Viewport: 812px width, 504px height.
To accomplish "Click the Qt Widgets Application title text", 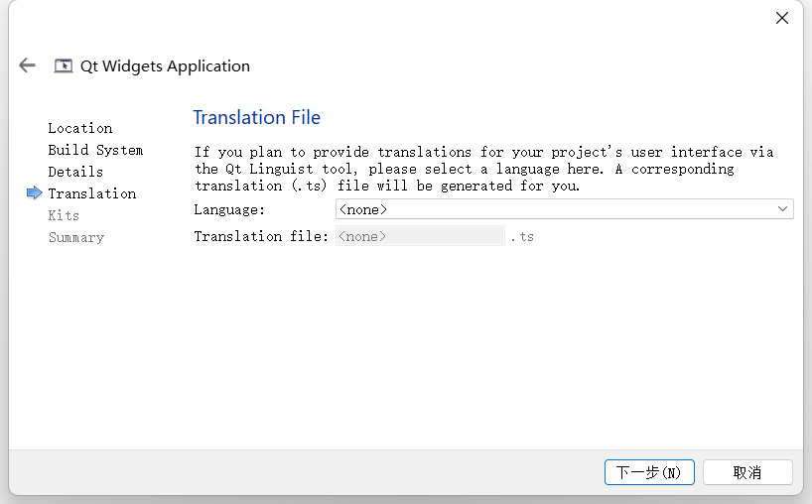I will click(x=165, y=66).
